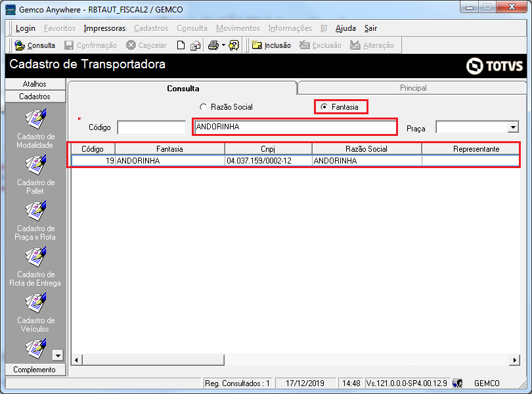Open Cadastro de Pallet shortcut icon
Viewport: 532px width, 394px height.
[35, 165]
